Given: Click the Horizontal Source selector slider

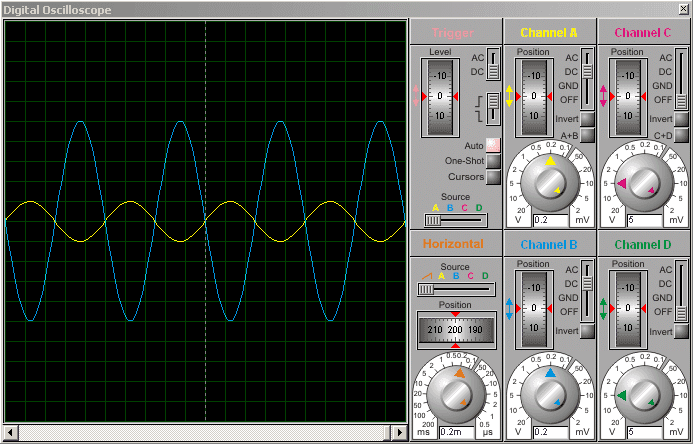Looking at the screenshot, I should 456,289.
